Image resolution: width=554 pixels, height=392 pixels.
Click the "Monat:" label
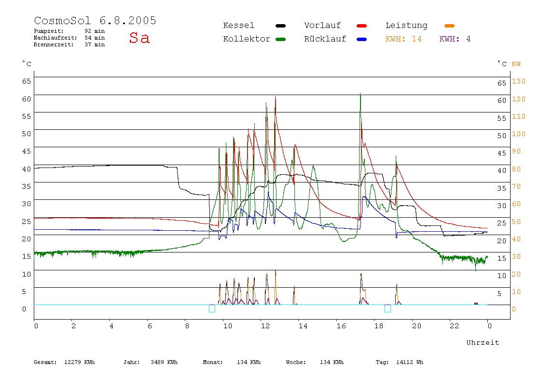(213, 362)
